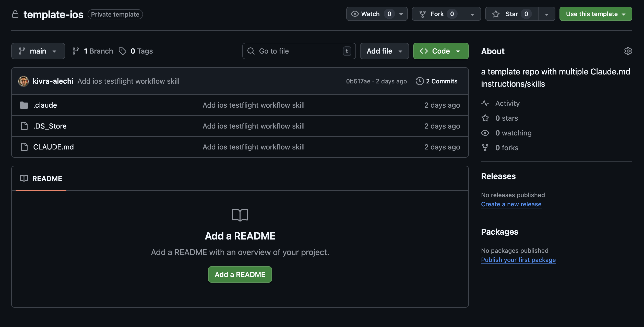
Task: Follow the Create a new release link
Action: [511, 204]
